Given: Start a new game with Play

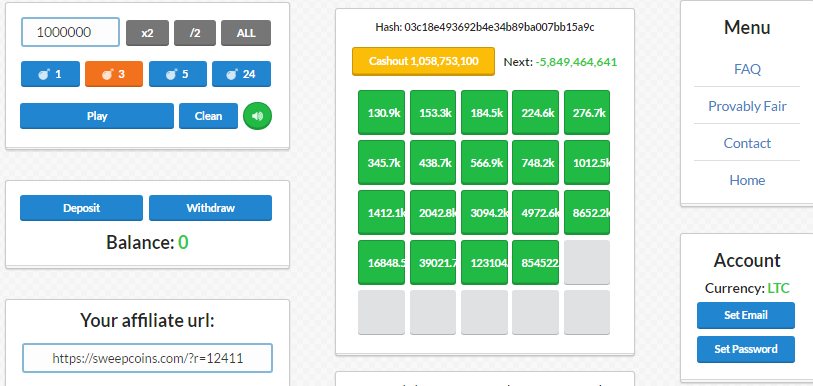Looking at the screenshot, I should (97, 116).
